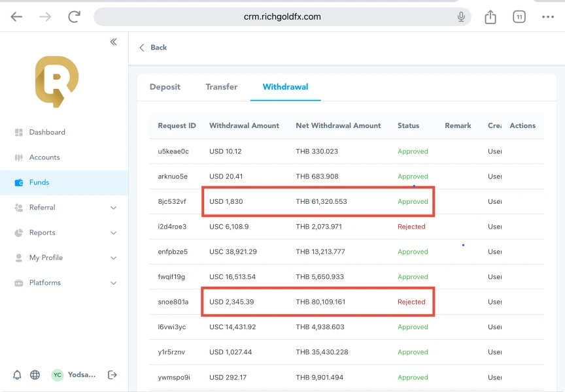Screen dimensions: 565x392
Task: Open Accounts in the sidebar
Action: point(44,157)
